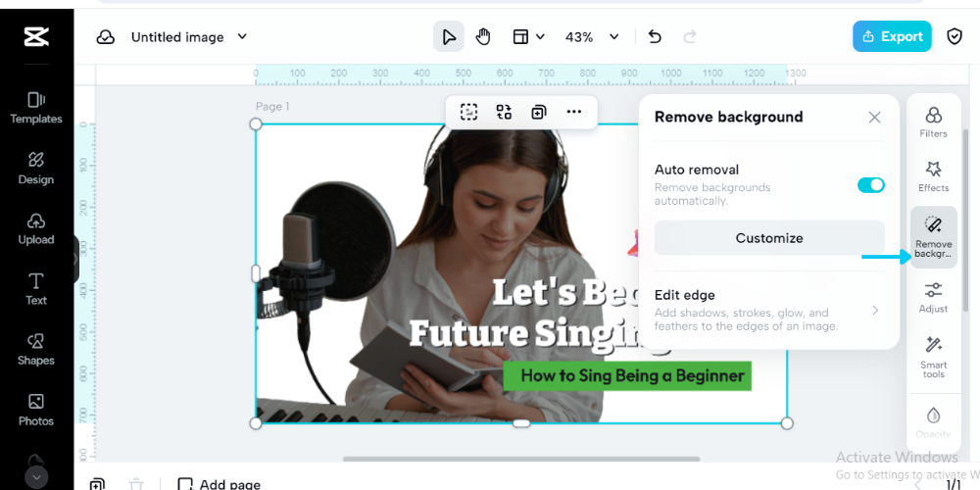Click the cloud save status icon
The width and height of the screenshot is (980, 490).
point(105,37)
